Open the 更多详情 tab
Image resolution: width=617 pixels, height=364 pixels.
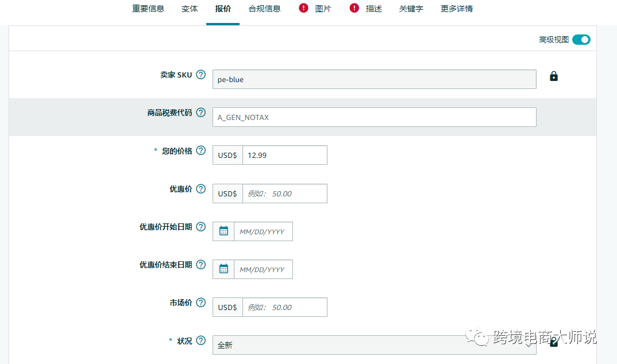(x=456, y=9)
